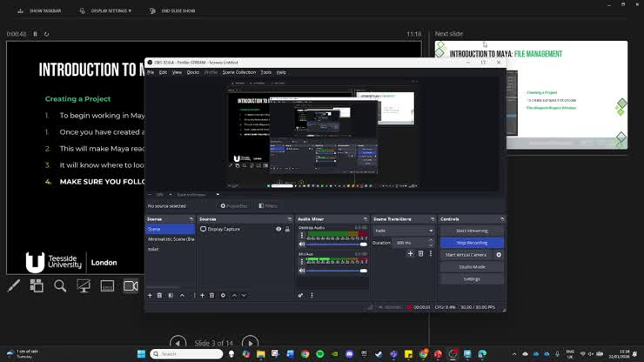Open the OBS Docks menu

point(193,72)
